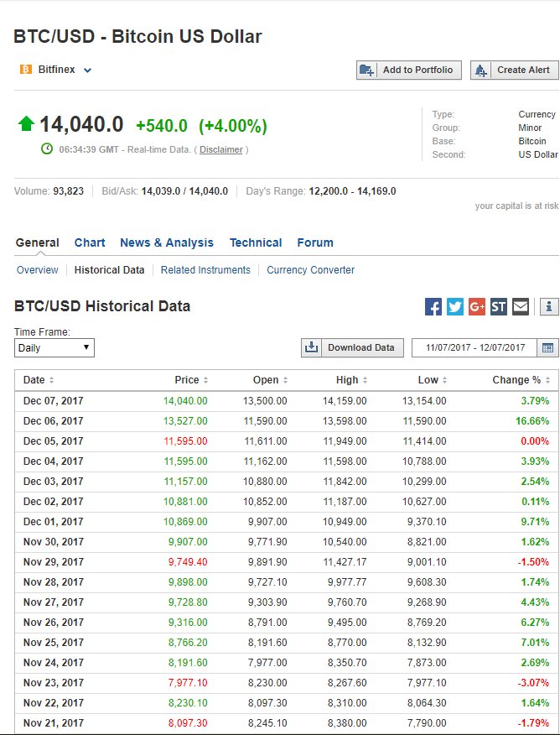The image size is (560, 735).
Task: Click the 11,162.00 open value for Dec 04
Action: tap(265, 461)
